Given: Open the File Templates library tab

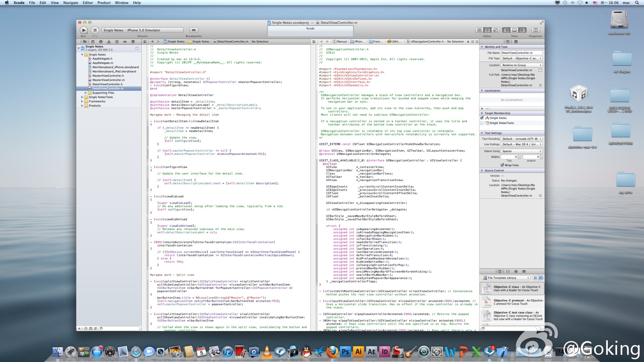Looking at the screenshot, I should coord(500,271).
